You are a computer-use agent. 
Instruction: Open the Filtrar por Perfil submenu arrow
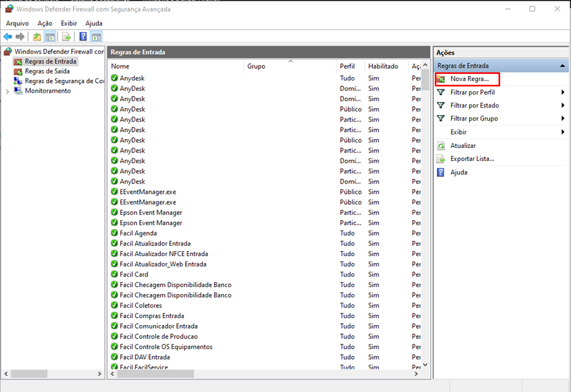563,92
